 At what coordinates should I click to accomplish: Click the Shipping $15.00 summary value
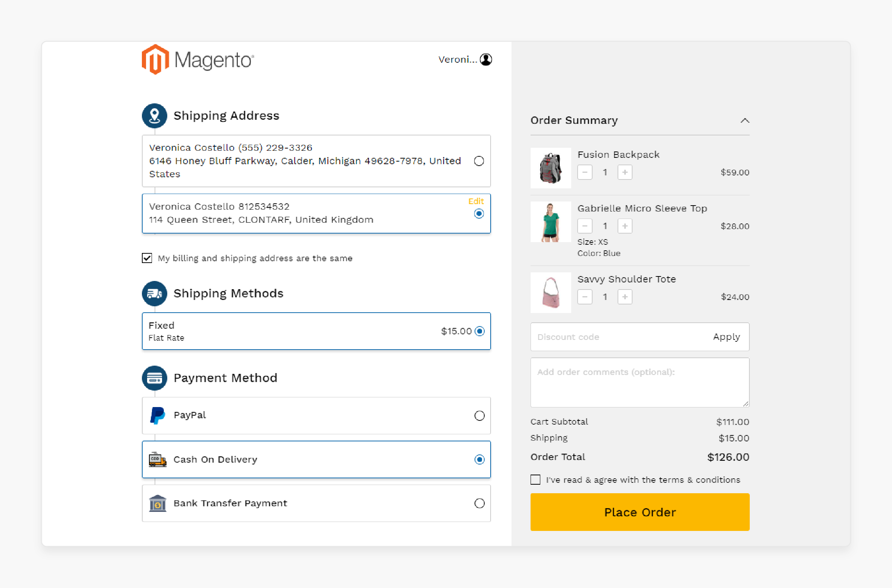click(734, 438)
